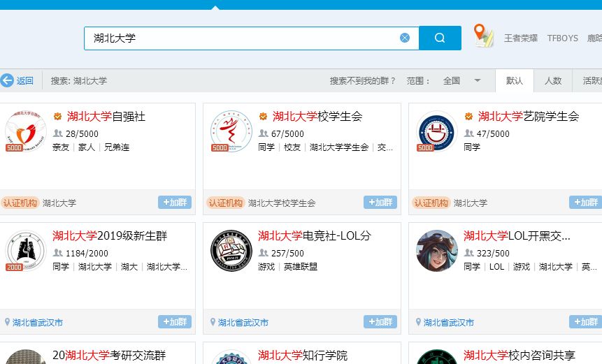This screenshot has height=364, width=602.
Task: Click verified badge beside 湖北大学自强社
Action: point(57,116)
